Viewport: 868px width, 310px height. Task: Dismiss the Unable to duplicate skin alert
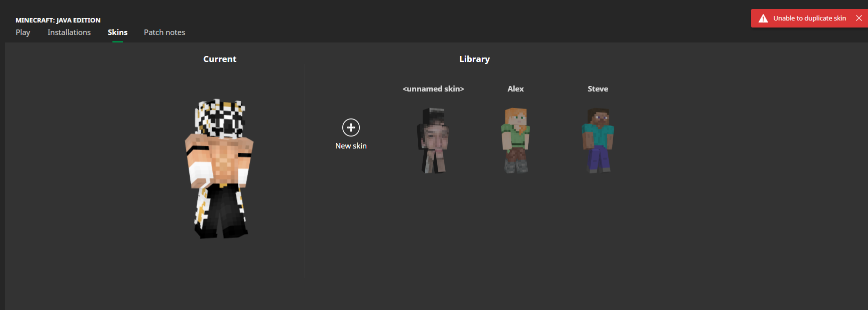point(859,18)
